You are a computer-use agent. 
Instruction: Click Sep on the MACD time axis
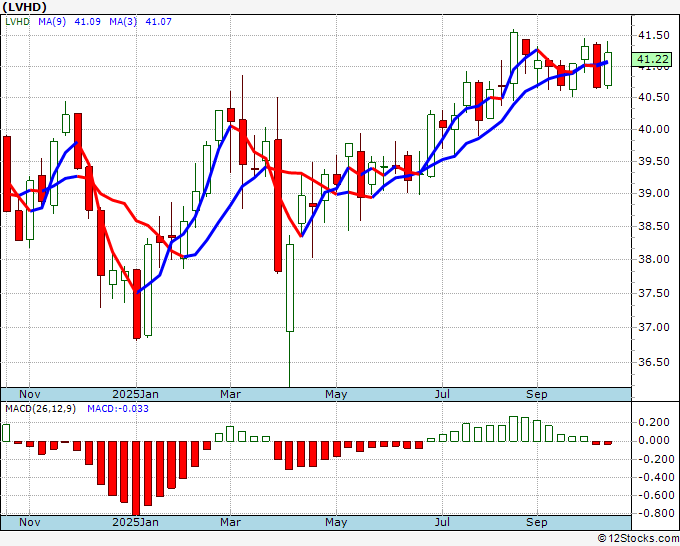pyautogui.click(x=536, y=522)
